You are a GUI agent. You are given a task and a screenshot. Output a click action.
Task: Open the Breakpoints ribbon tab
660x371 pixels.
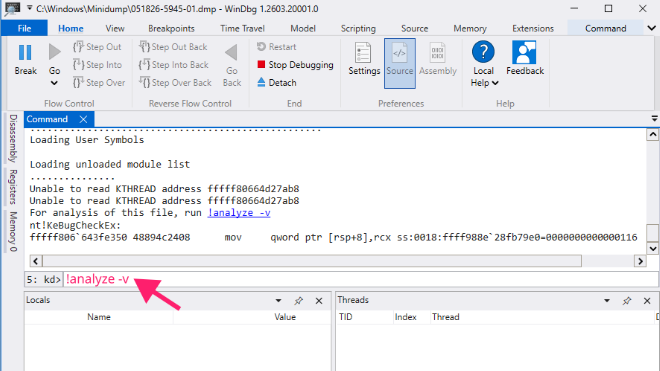click(171, 28)
